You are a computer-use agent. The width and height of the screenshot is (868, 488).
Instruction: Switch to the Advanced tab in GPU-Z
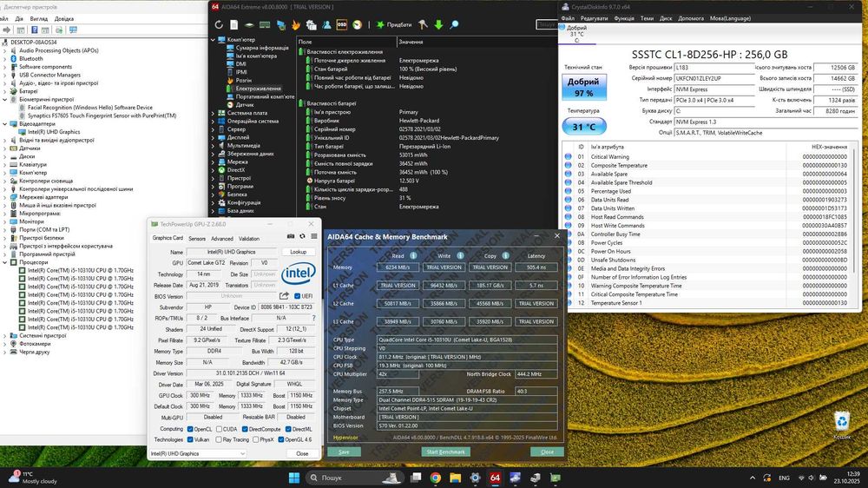[221, 239]
